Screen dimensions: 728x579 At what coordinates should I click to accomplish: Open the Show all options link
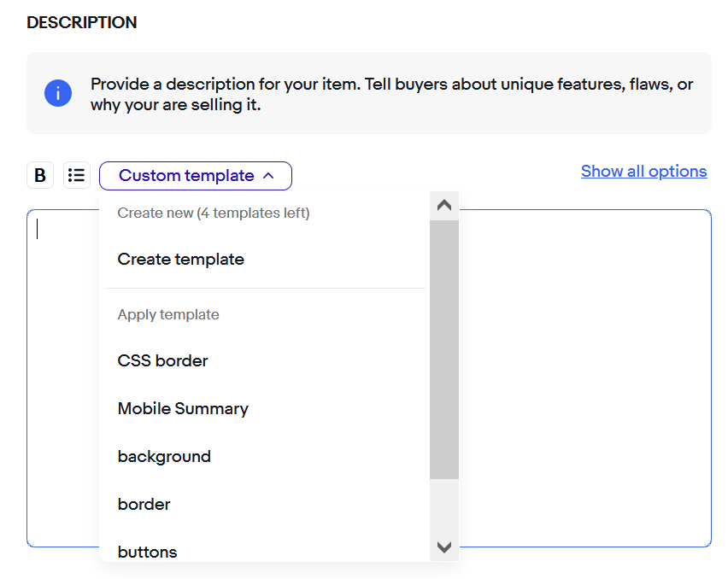coord(644,171)
